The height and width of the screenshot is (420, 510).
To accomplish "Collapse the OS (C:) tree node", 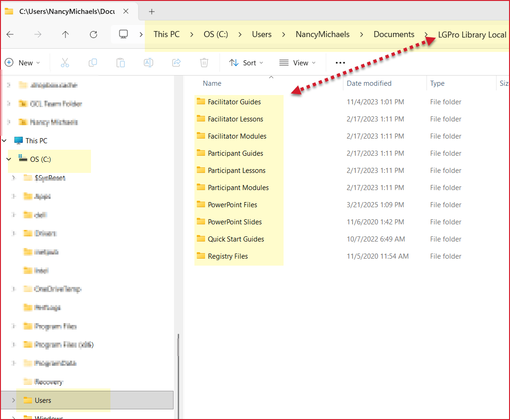I will point(9,159).
